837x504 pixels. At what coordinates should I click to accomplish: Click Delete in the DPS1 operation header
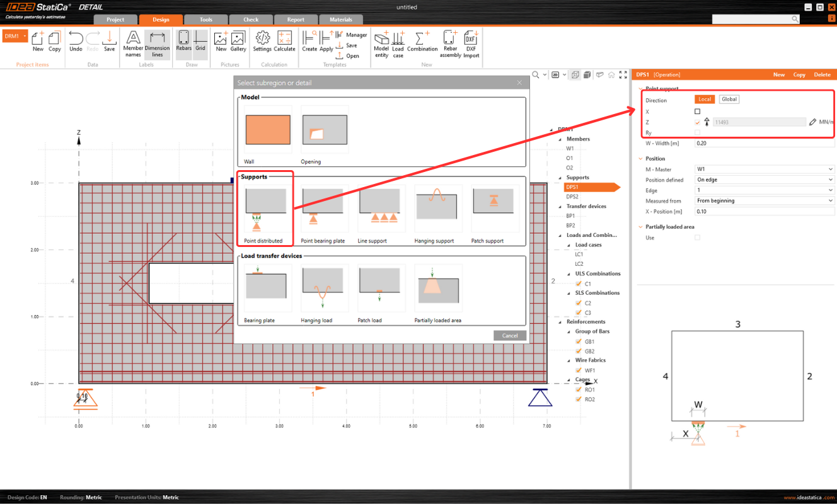click(822, 74)
